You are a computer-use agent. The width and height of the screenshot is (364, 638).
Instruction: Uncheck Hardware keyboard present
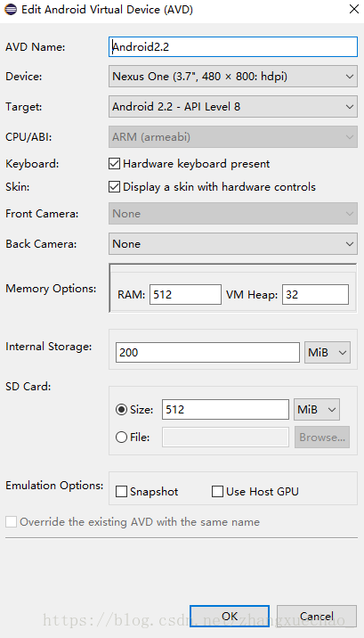pyautogui.click(x=114, y=164)
